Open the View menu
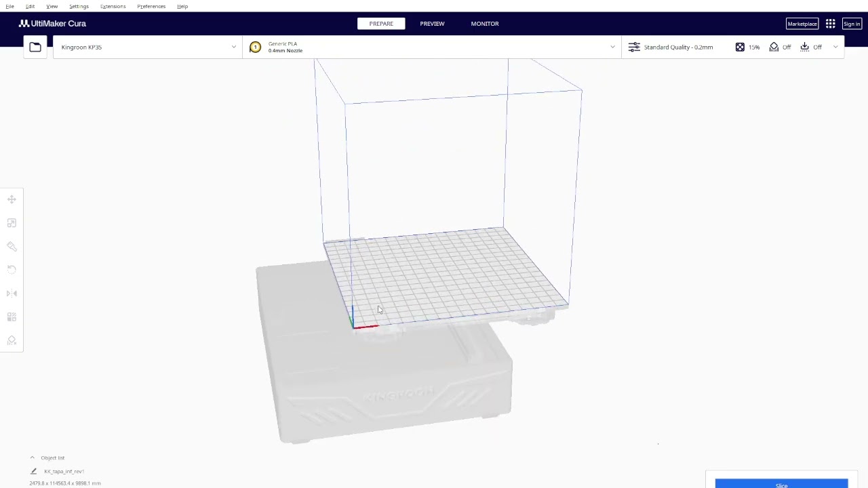Viewport: 868px width, 488px height. tap(52, 6)
